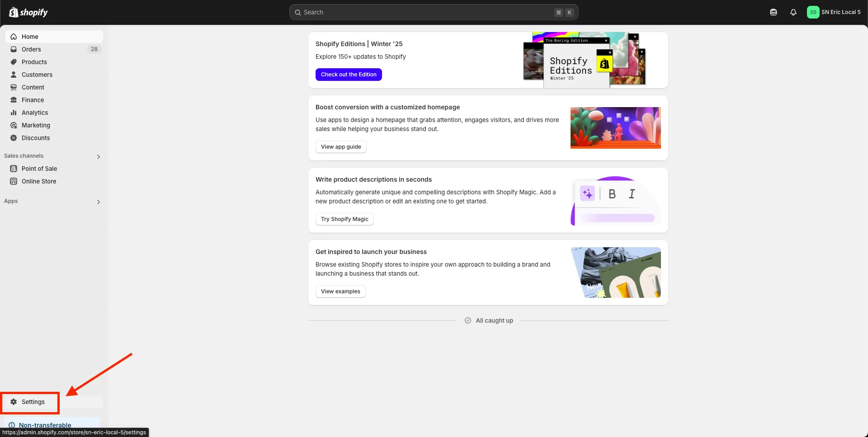Screen dimensions: 868x437
Task: Click Try Shopify Magic button
Action: (x=344, y=219)
